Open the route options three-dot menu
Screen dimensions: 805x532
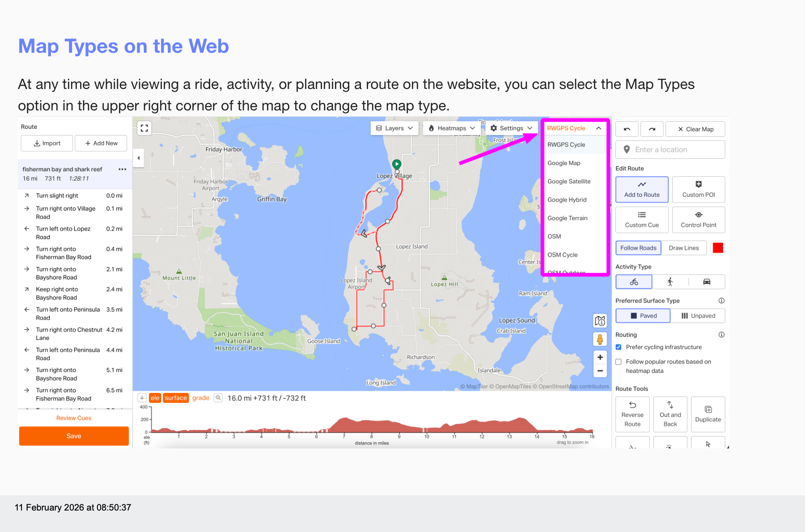[122, 169]
